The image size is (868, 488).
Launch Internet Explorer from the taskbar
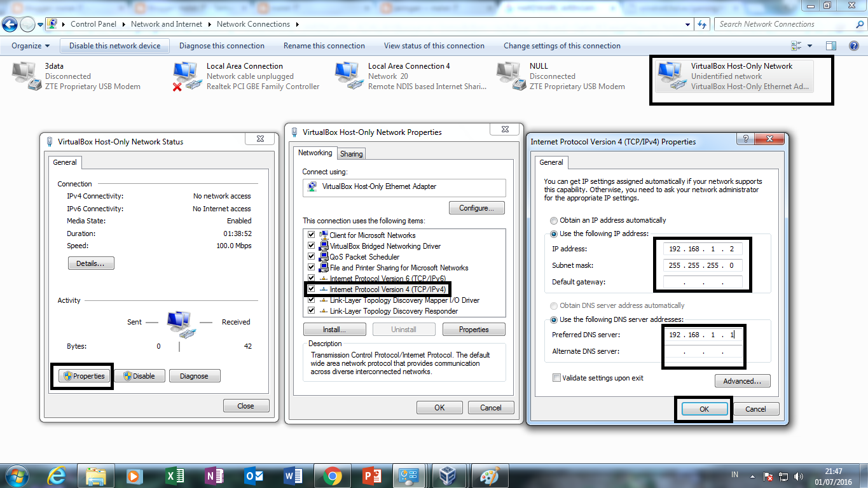point(57,475)
